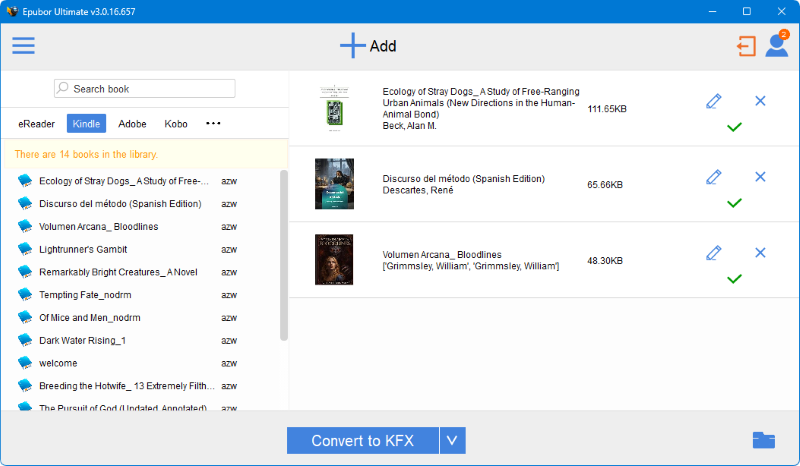Select the Kindle tab
800x466 pixels.
[x=86, y=124]
